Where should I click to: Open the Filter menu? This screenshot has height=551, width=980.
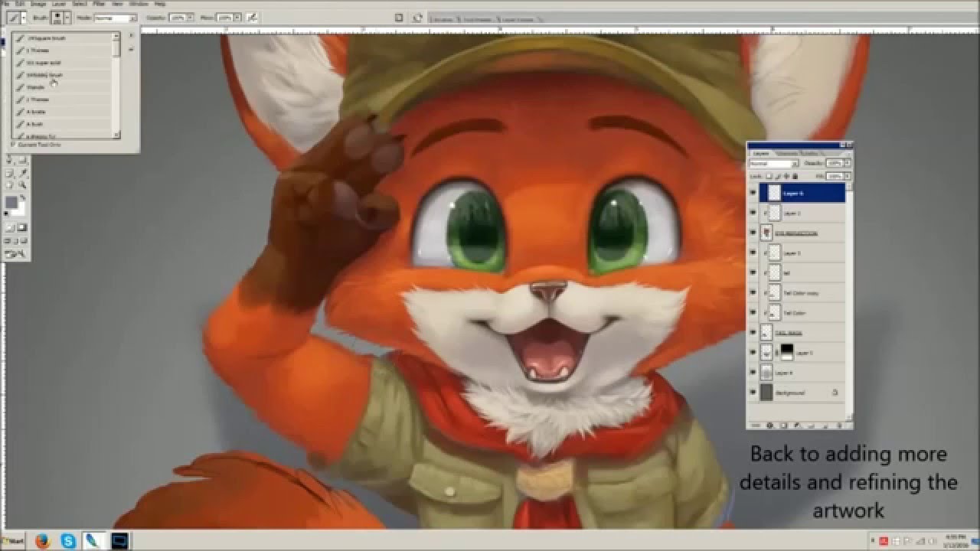pyautogui.click(x=98, y=4)
